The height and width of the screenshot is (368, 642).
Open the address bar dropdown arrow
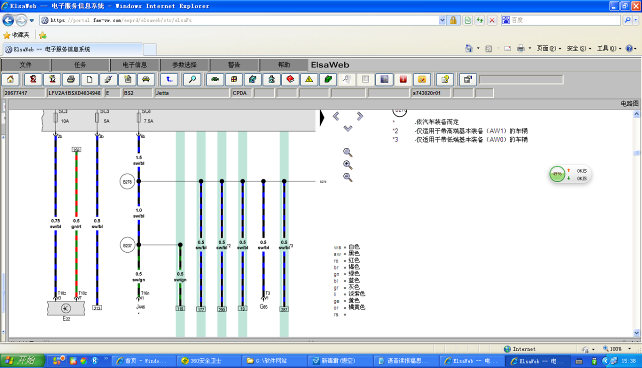pos(442,20)
